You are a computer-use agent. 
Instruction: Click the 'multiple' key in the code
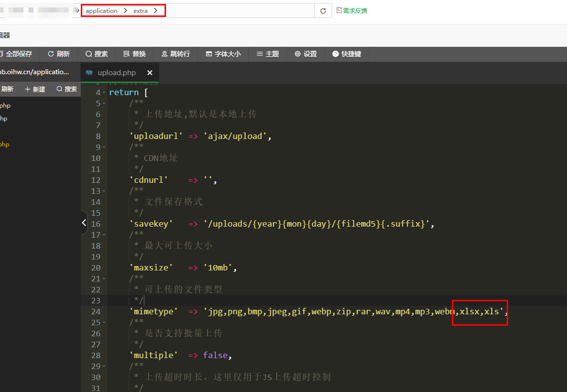tap(154, 356)
